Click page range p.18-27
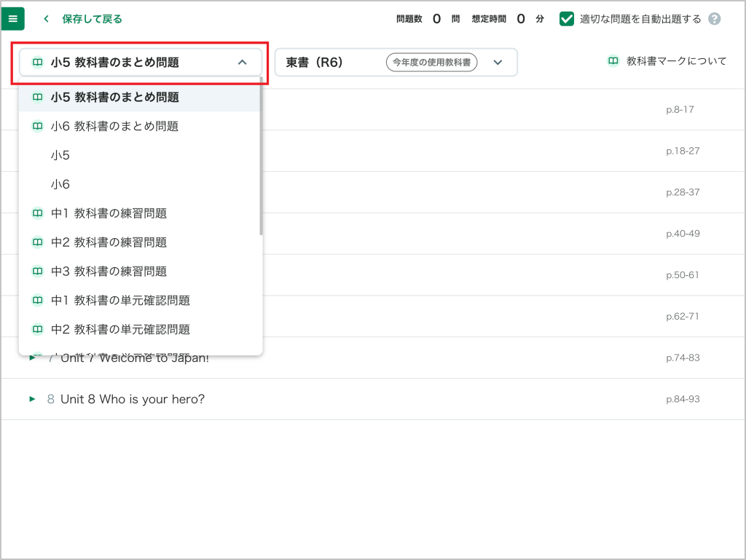This screenshot has height=560, width=746. pos(683,151)
